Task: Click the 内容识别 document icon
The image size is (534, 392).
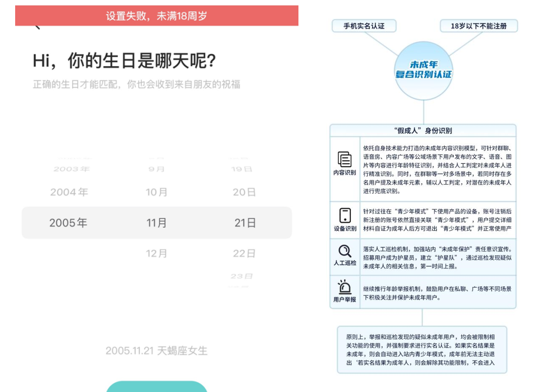Action: coord(344,159)
